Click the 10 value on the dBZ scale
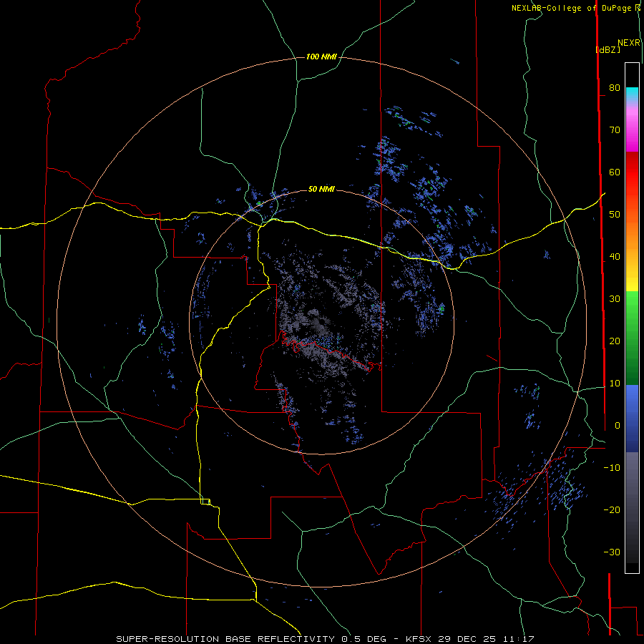Screen dimensions: 644x644 615,384
